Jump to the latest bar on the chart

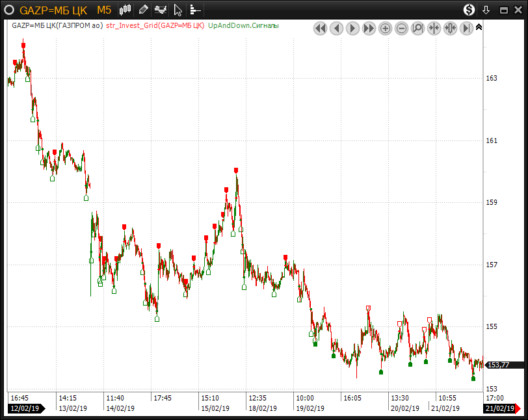[466, 29]
